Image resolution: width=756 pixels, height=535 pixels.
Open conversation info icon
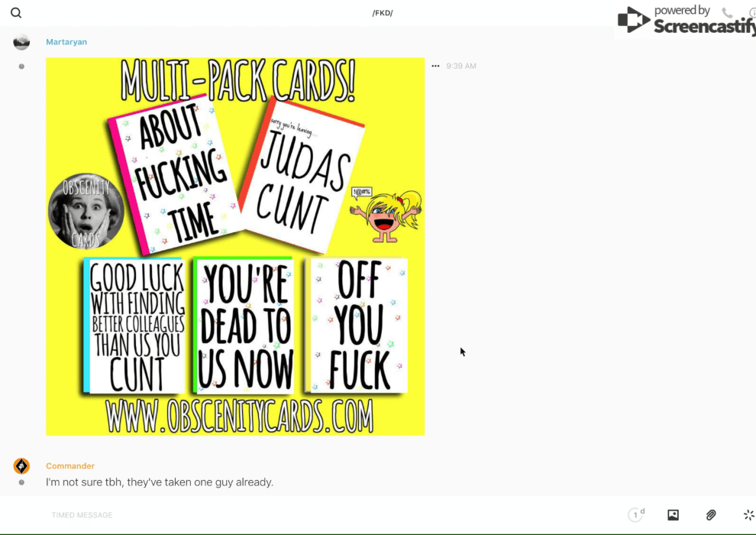pyautogui.click(x=751, y=13)
